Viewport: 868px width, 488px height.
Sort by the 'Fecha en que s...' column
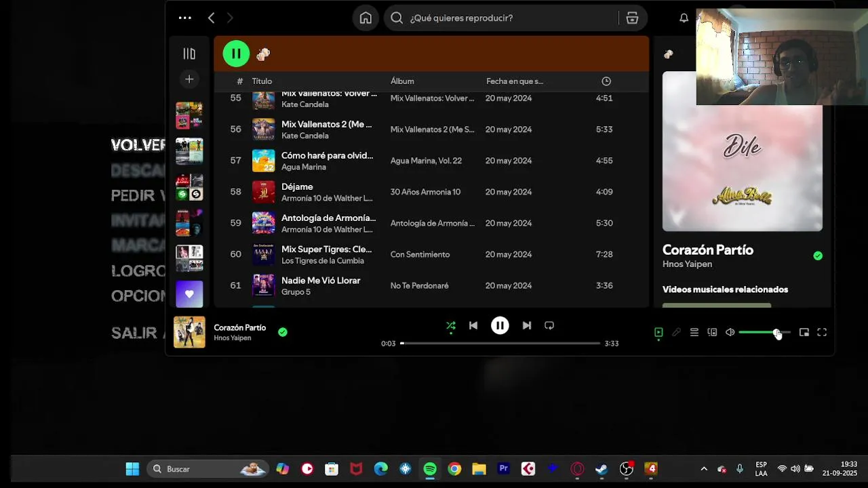[x=515, y=81]
